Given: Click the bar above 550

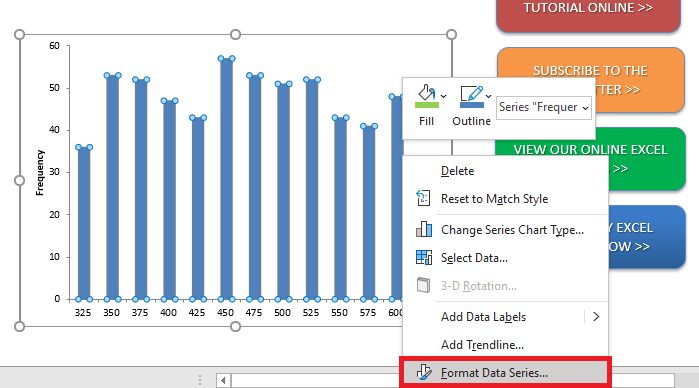Looking at the screenshot, I should coord(341,208).
